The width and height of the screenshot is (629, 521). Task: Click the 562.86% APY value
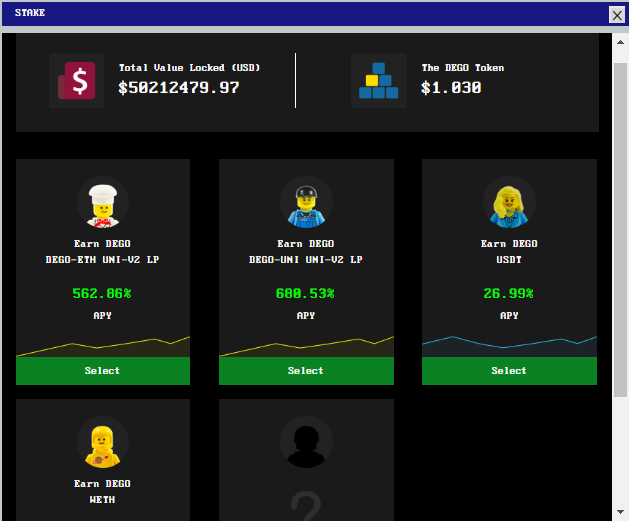pyautogui.click(x=102, y=294)
